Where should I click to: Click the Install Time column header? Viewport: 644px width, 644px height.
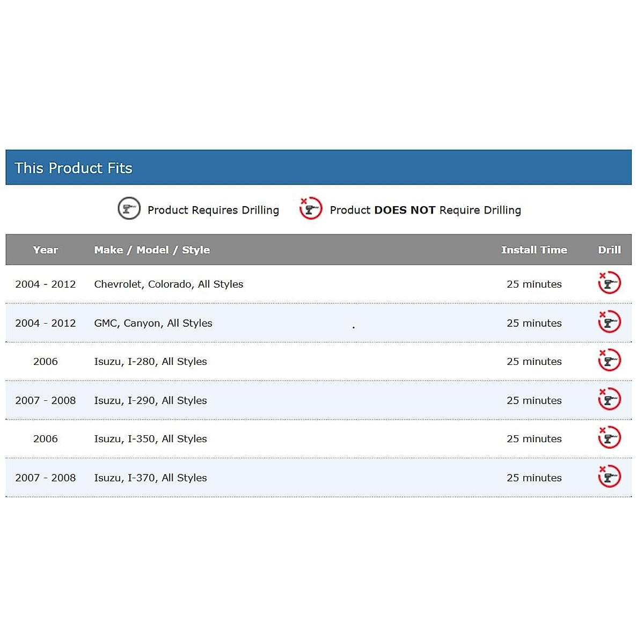tap(534, 250)
